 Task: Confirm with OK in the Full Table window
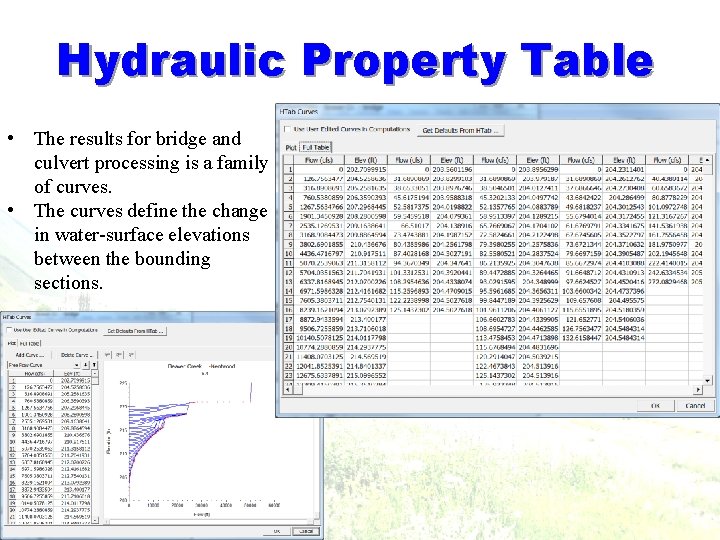pos(655,406)
